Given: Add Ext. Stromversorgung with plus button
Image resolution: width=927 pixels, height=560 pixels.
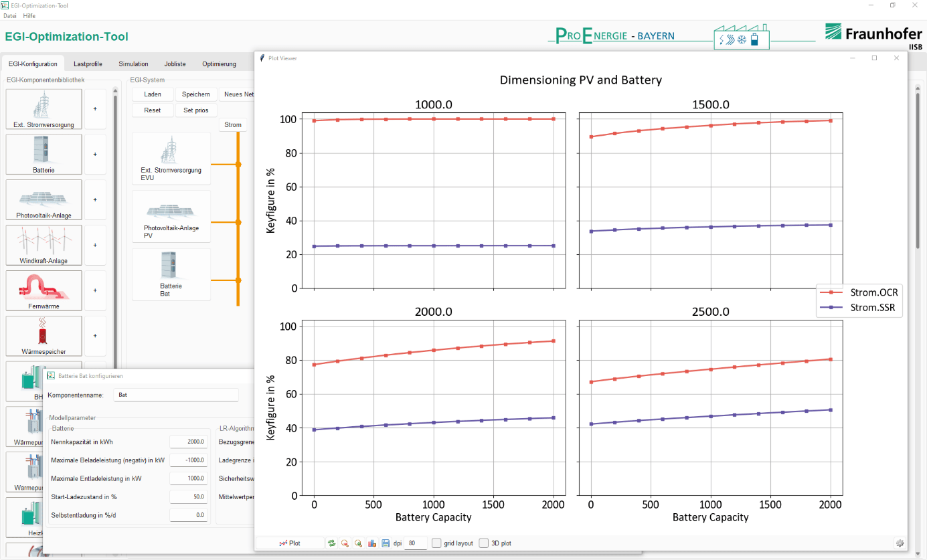Looking at the screenshot, I should [95, 108].
